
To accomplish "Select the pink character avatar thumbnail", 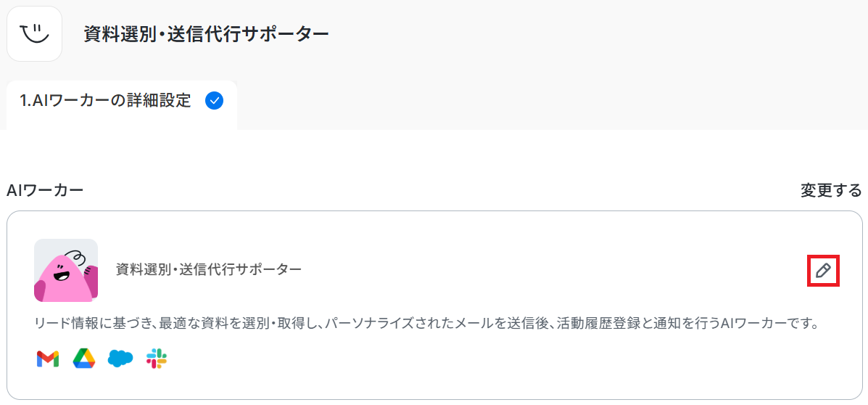I will pyautogui.click(x=66, y=271).
